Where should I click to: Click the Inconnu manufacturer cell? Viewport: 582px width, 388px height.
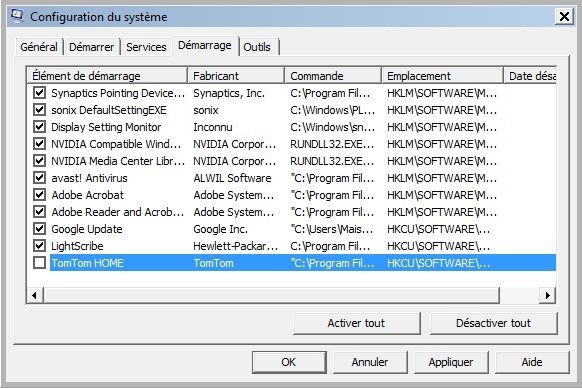pos(213,127)
